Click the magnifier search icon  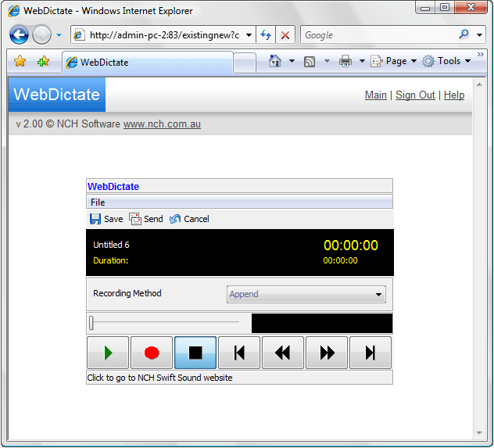point(464,34)
